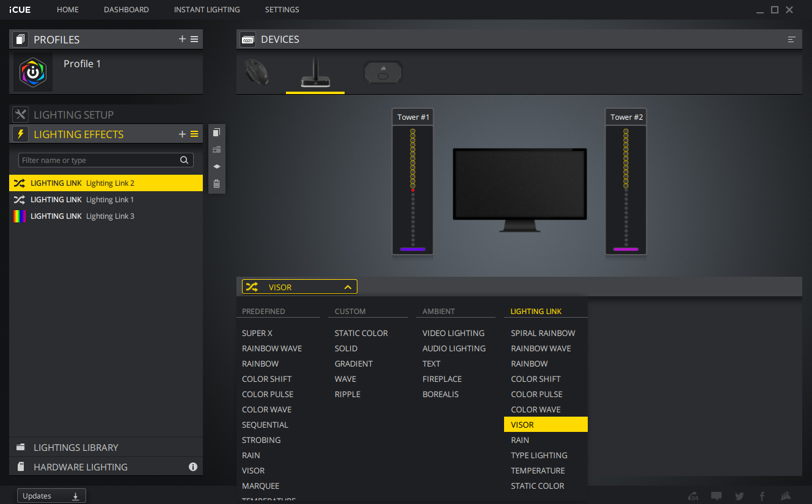Open the Profiles panel menu icon
The image size is (812, 504).
tap(194, 39)
